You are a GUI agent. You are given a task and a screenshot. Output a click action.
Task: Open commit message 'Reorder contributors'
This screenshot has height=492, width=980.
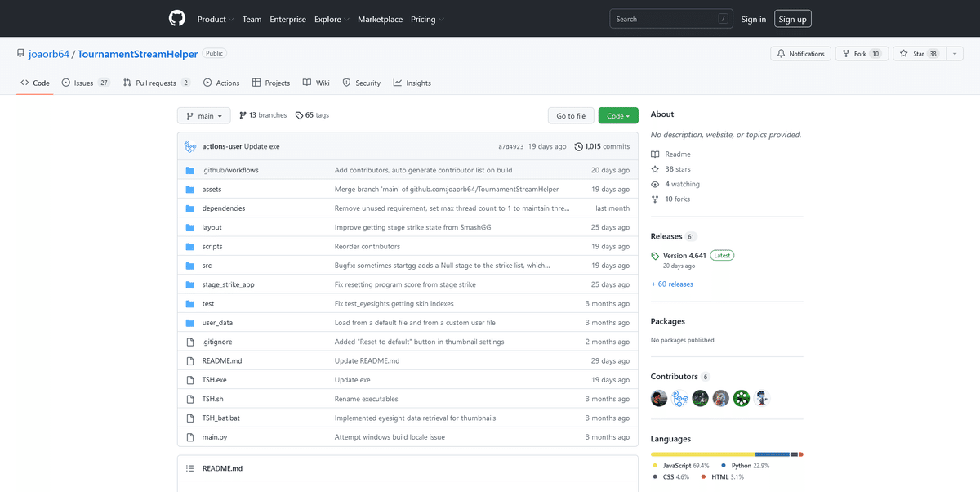[x=367, y=247]
